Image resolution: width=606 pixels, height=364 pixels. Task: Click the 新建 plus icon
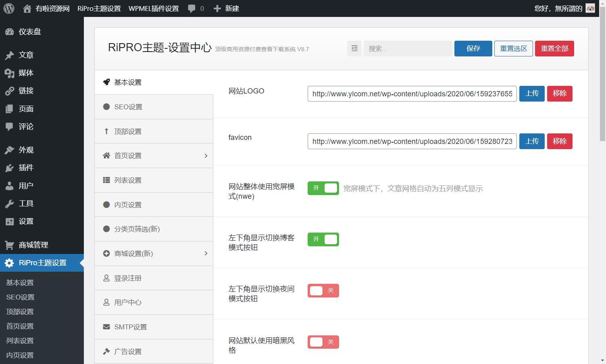(218, 8)
